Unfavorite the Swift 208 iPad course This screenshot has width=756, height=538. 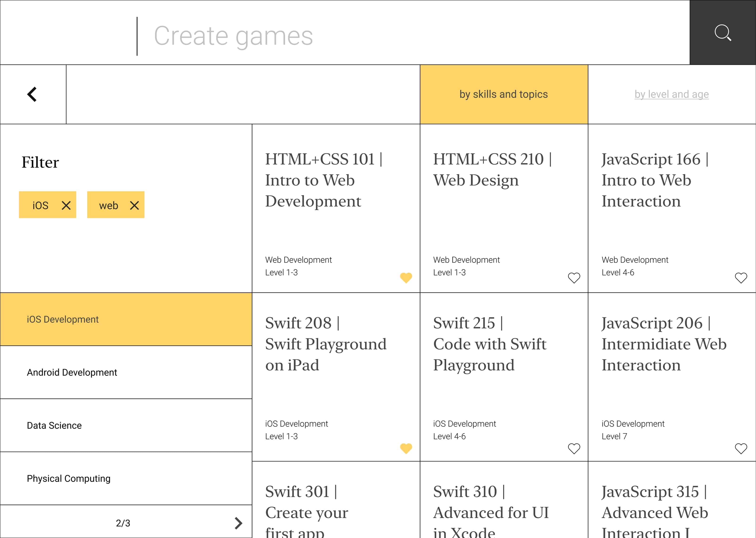406,448
